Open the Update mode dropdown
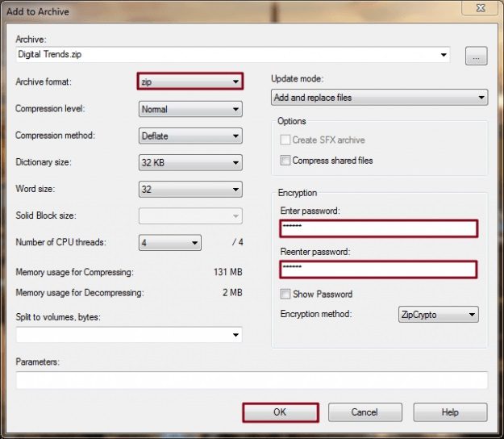The width and height of the screenshot is (504, 439). [x=380, y=98]
